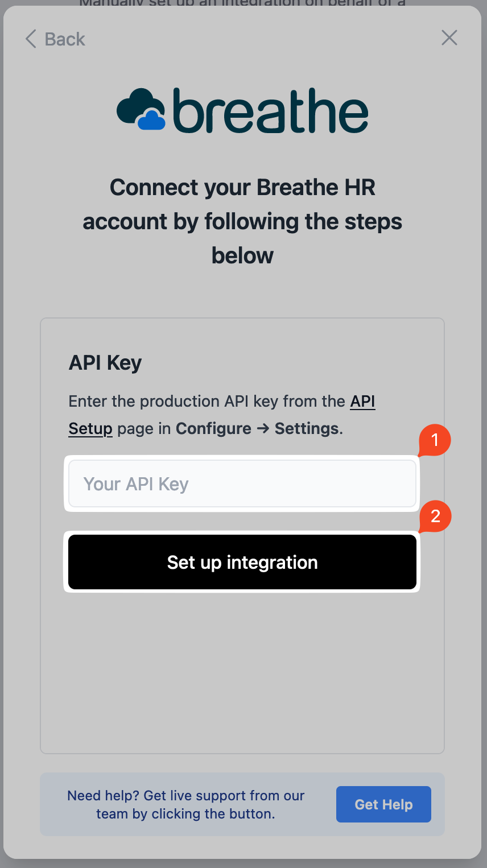
Task: Click the "Need help? Get live support" text
Action: coord(185,796)
